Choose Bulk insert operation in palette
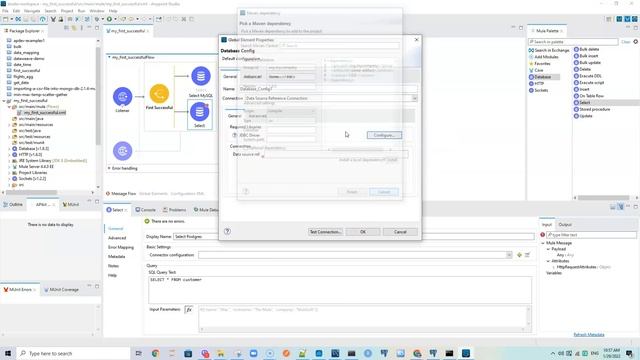Viewport: 640px width, 360px height. (586, 56)
